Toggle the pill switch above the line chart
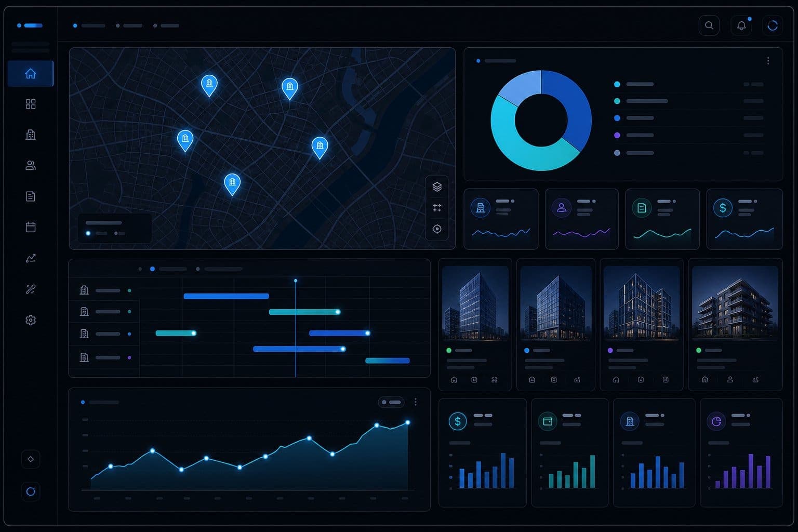Viewport: 798px width, 532px height. [x=391, y=402]
